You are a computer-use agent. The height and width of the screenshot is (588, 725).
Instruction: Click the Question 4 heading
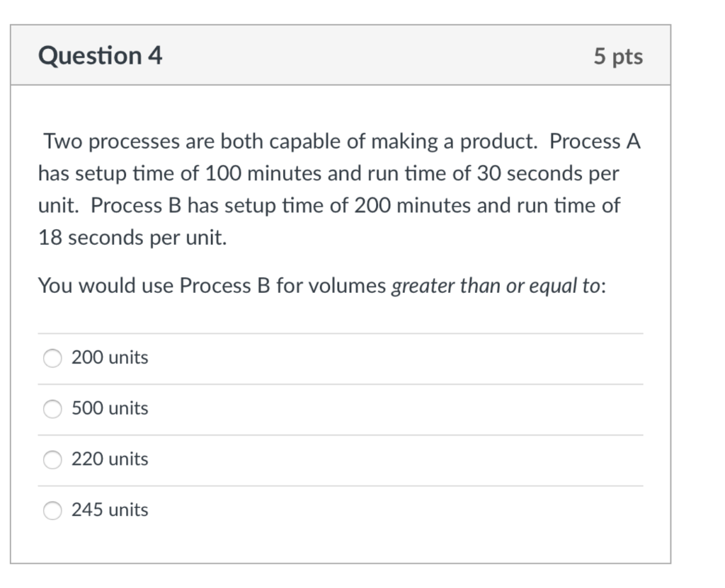(100, 55)
